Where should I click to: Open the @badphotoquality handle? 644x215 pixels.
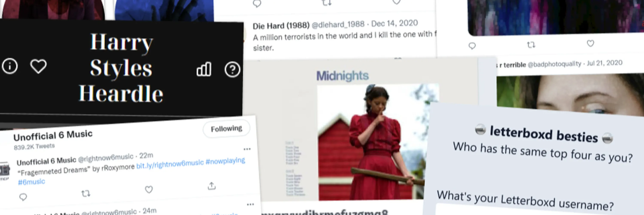pyautogui.click(x=554, y=64)
